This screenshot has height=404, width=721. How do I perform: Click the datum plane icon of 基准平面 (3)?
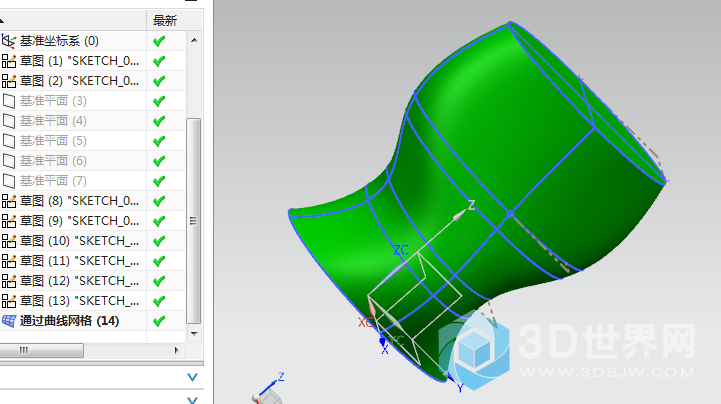coord(9,101)
